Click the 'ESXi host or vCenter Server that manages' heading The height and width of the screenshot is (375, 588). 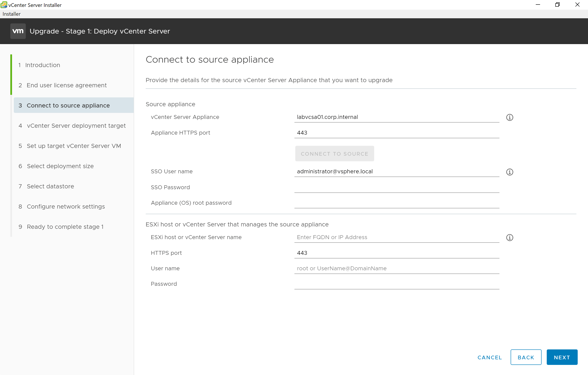click(237, 224)
